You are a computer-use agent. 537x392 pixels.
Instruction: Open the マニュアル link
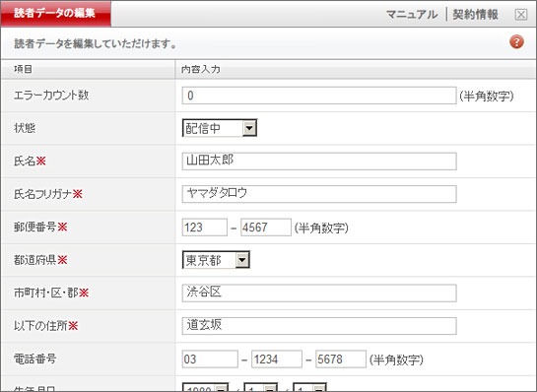coord(412,15)
